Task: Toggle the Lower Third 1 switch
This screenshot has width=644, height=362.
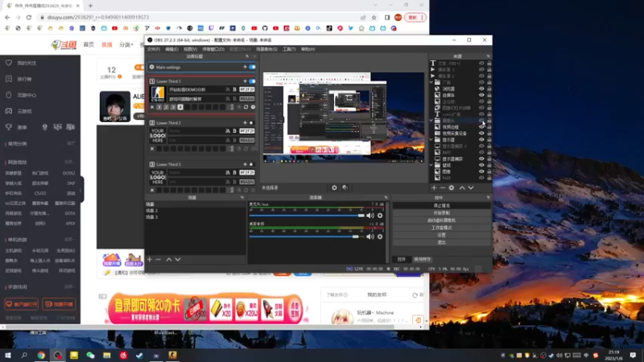Action: coord(252,81)
